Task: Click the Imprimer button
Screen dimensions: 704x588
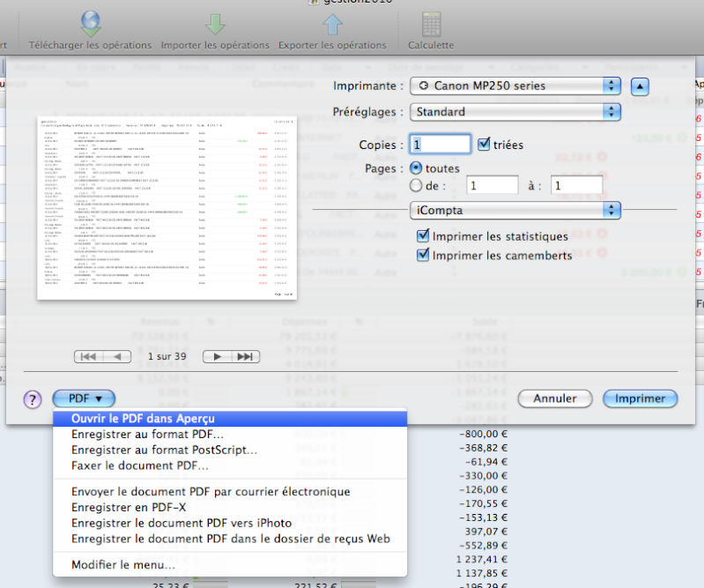Action: pyautogui.click(x=641, y=398)
